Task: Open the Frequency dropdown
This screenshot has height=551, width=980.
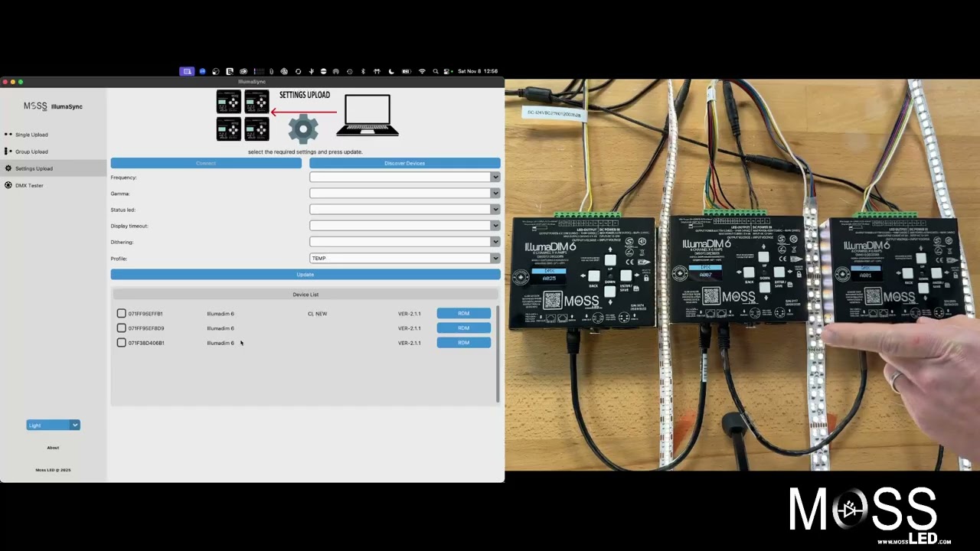Action: pos(404,178)
